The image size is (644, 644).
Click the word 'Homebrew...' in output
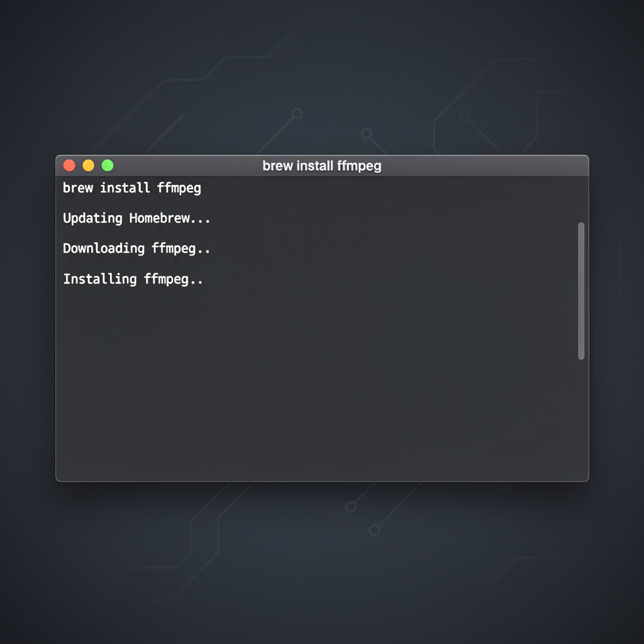[x=170, y=218]
